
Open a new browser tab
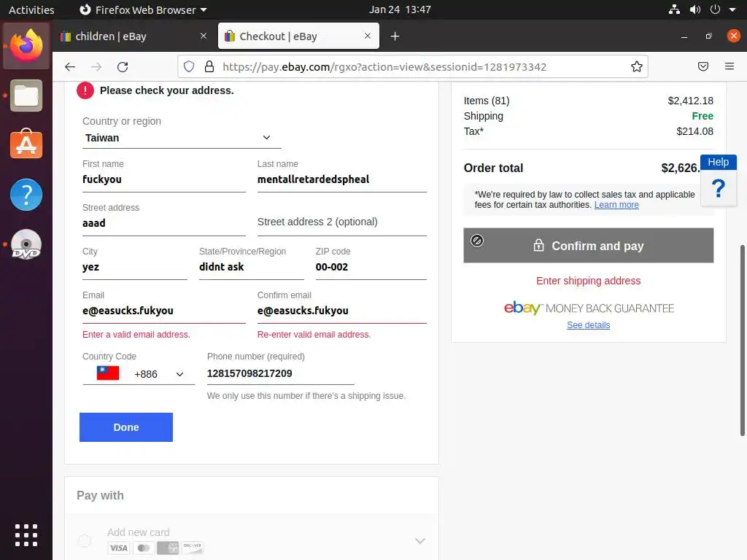click(x=395, y=36)
